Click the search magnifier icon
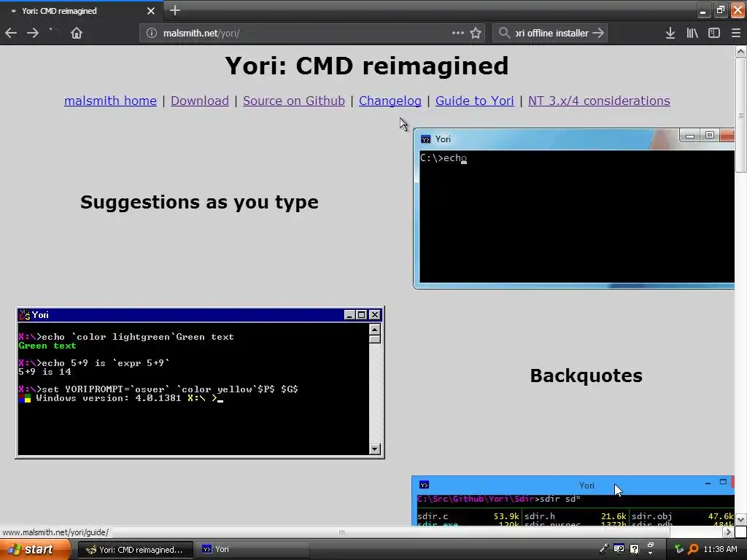This screenshot has width=747, height=560. pos(504,33)
